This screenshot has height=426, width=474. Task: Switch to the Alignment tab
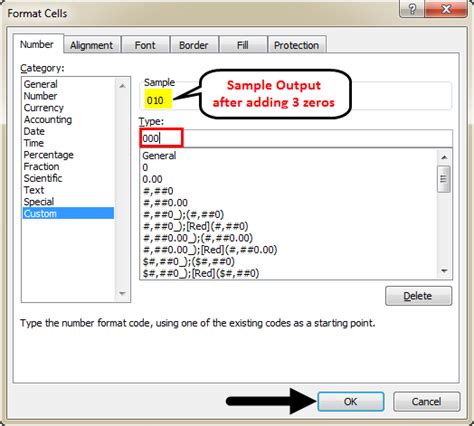pyautogui.click(x=91, y=45)
